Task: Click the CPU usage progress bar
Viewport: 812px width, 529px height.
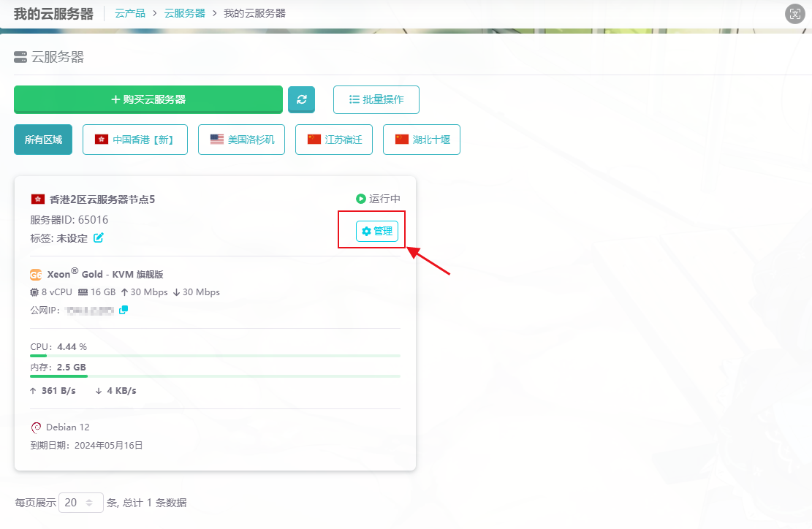Action: tap(215, 356)
